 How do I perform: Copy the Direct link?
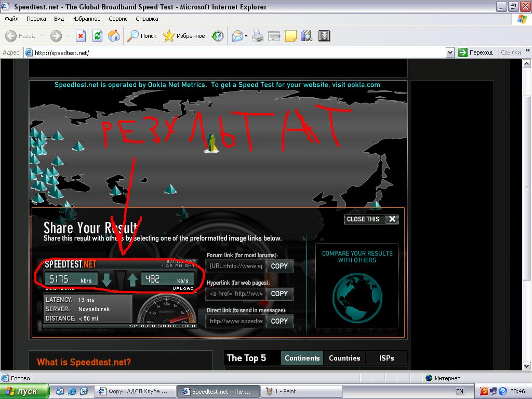pos(279,321)
